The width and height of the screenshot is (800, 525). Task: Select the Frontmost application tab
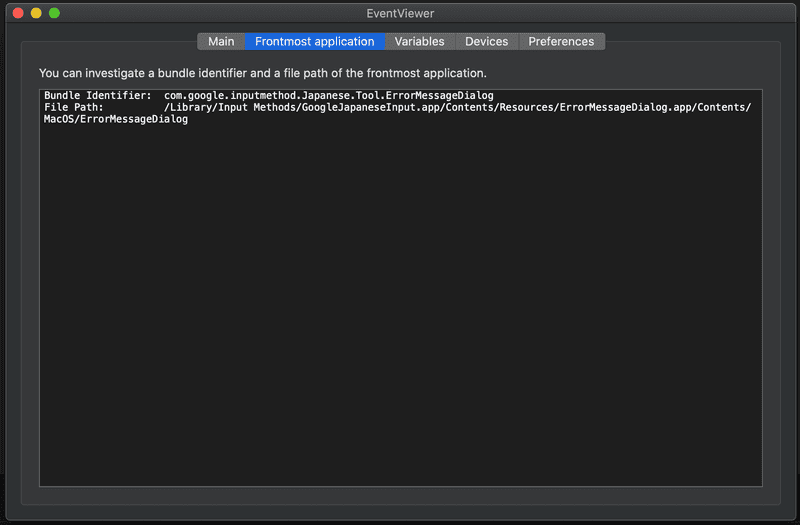point(315,41)
